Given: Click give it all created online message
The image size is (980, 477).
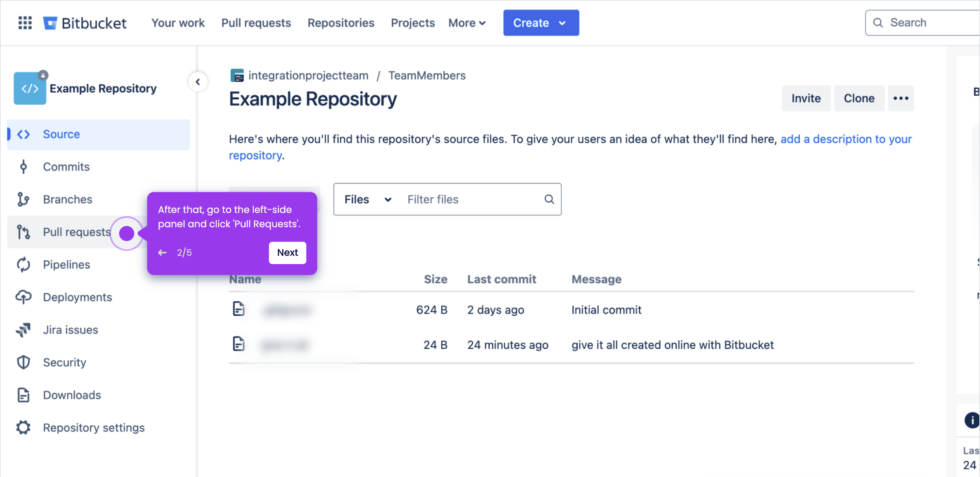Looking at the screenshot, I should (673, 345).
